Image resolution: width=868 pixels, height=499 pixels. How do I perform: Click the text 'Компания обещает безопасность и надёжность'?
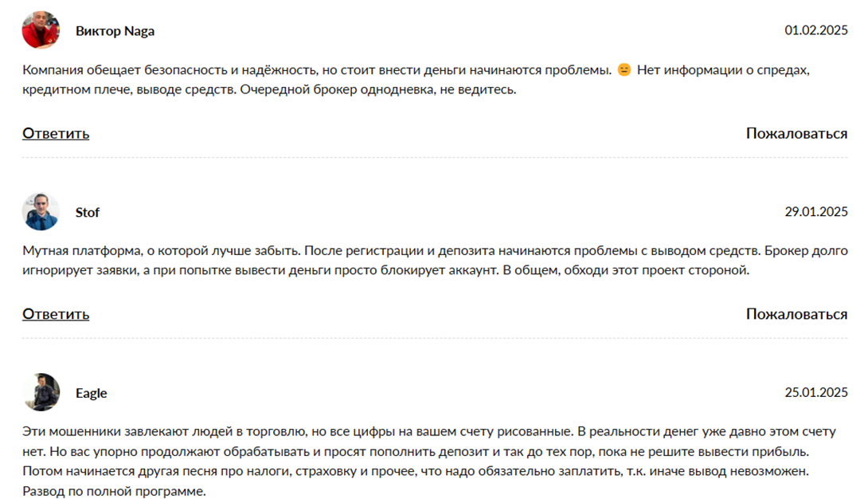[170, 70]
